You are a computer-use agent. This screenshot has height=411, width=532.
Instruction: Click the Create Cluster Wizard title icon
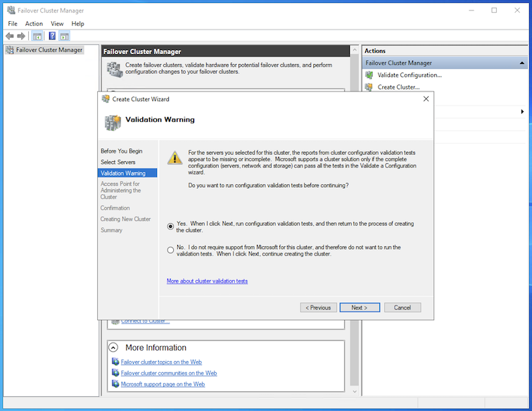(x=106, y=99)
